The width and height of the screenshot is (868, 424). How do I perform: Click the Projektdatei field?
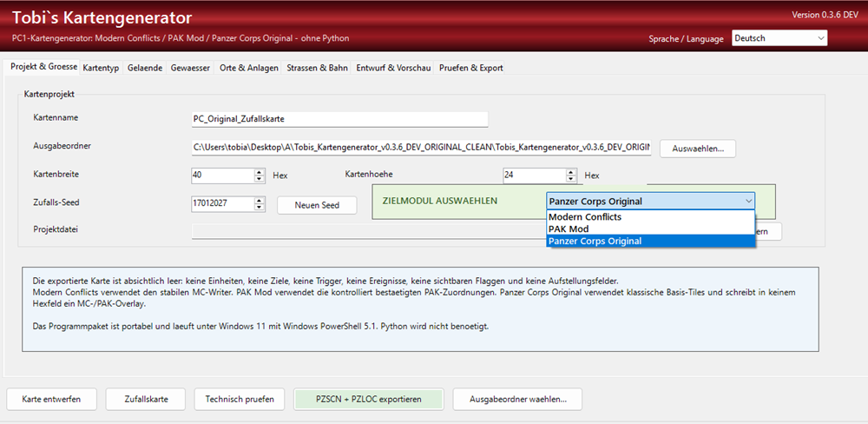coord(368,231)
